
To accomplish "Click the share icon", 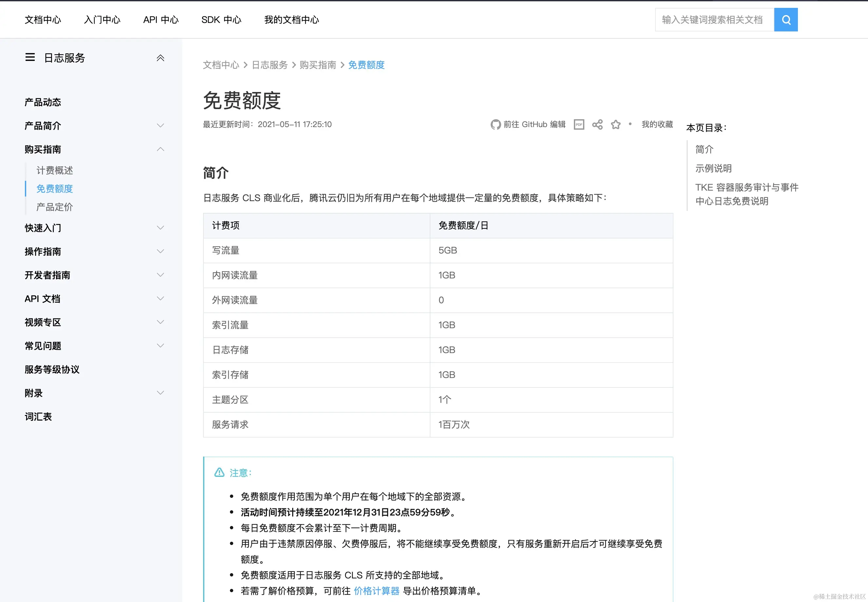I will click(597, 124).
